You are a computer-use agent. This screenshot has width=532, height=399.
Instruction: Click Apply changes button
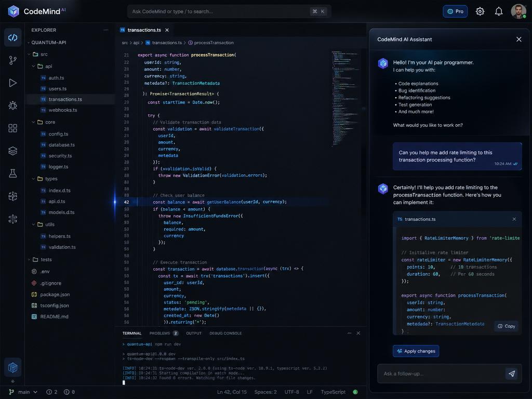(x=416, y=351)
